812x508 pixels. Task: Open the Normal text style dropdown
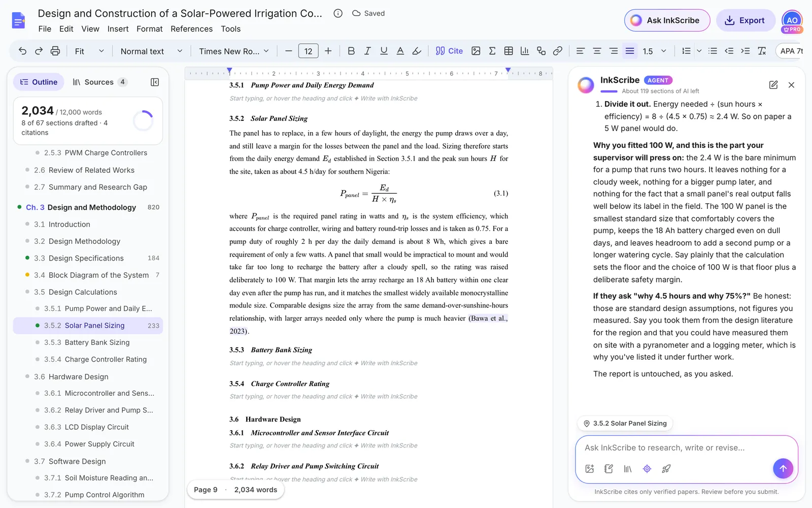point(151,51)
